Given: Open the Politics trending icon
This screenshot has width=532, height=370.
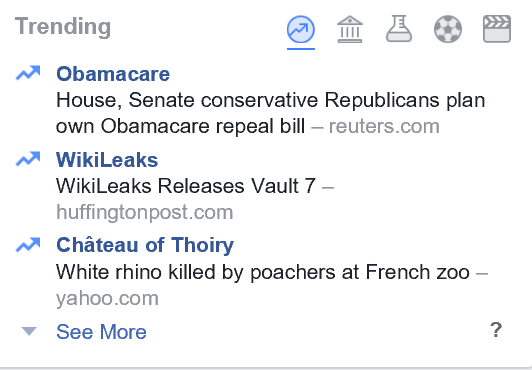Looking at the screenshot, I should (x=350, y=29).
